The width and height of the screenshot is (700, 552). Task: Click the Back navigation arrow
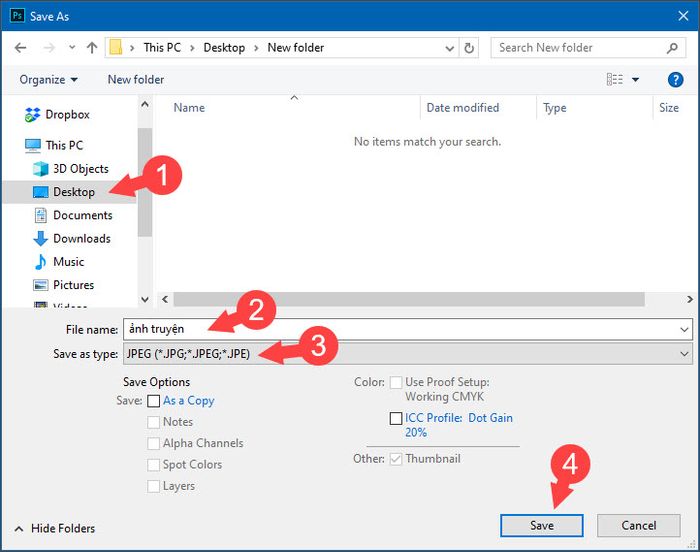pyautogui.click(x=21, y=47)
